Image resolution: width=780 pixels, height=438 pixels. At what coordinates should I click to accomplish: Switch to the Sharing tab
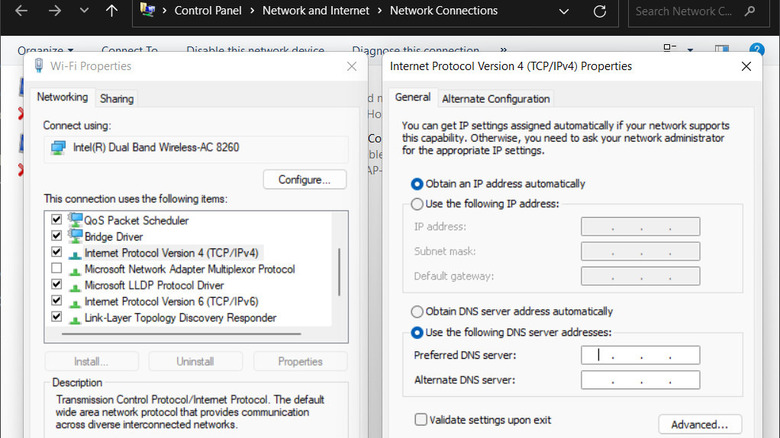point(117,99)
